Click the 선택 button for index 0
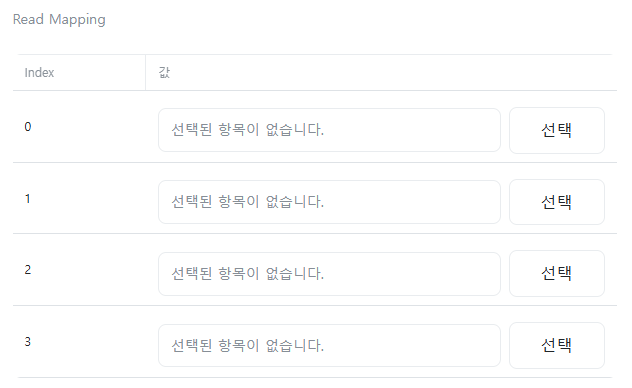This screenshot has width=632, height=388. click(557, 130)
